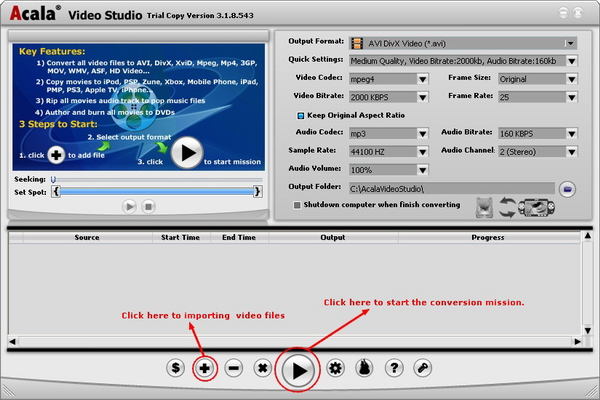
Task: Click the Source column header
Action: click(x=87, y=237)
